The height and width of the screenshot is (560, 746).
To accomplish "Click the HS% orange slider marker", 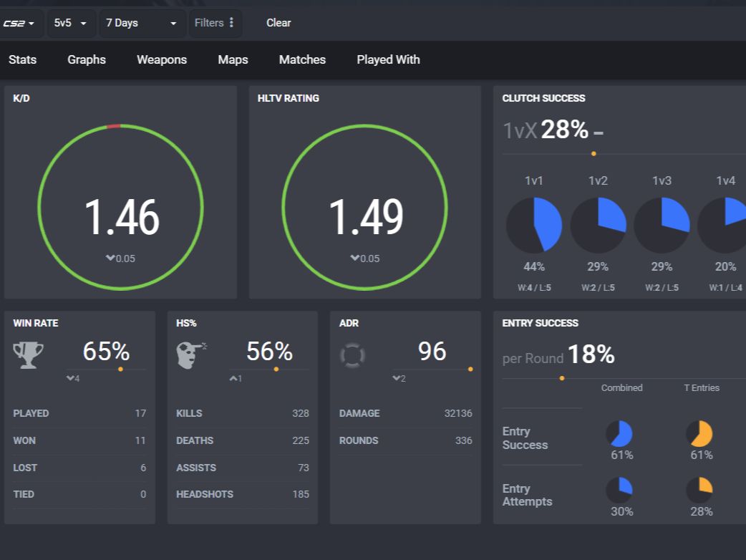I will [276, 370].
